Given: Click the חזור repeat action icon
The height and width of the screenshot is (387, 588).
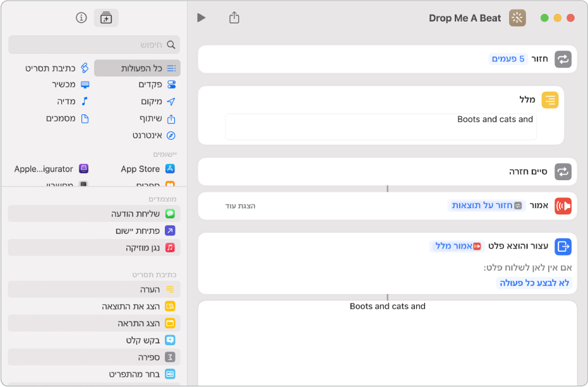Looking at the screenshot, I should point(563,59).
